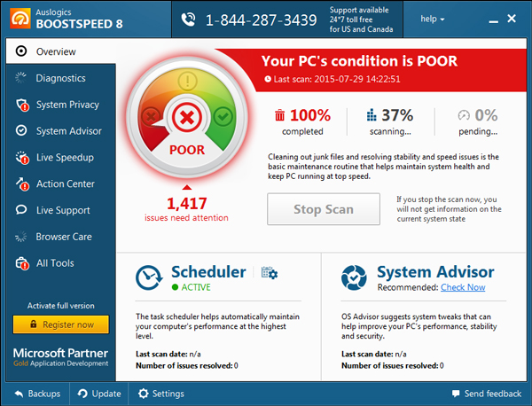This screenshot has height=406, width=532.
Task: Click the System Advisor checkmark icon
Action: 21,130
